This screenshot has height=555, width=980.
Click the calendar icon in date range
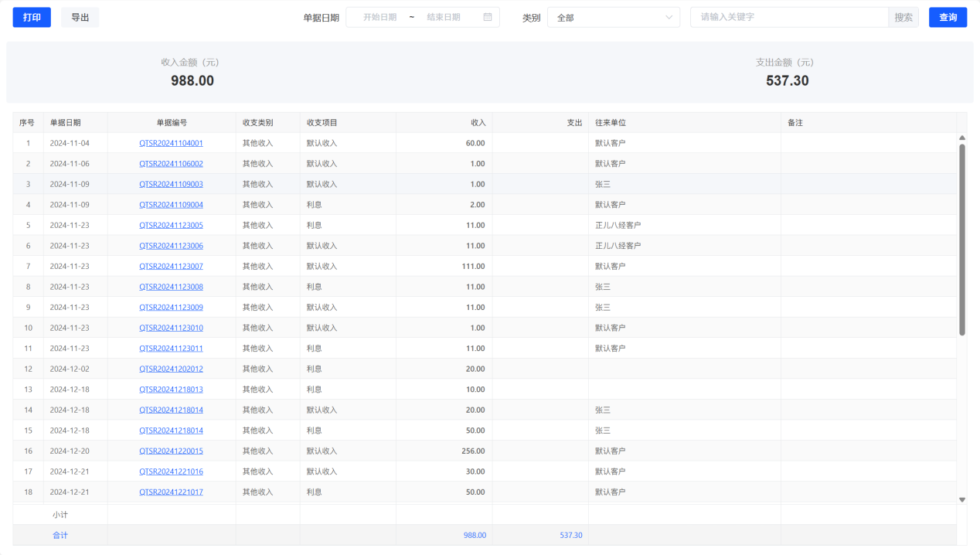pyautogui.click(x=488, y=17)
